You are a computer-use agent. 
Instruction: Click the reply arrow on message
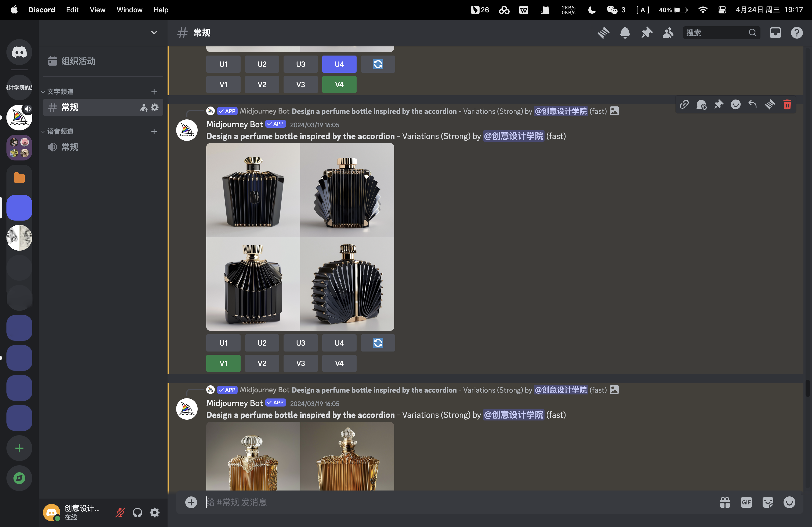coord(753,104)
